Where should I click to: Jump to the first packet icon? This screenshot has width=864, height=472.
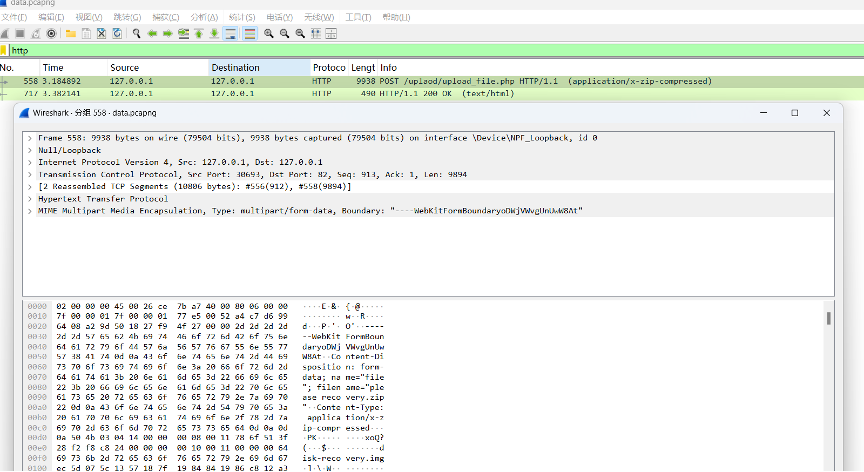point(199,34)
